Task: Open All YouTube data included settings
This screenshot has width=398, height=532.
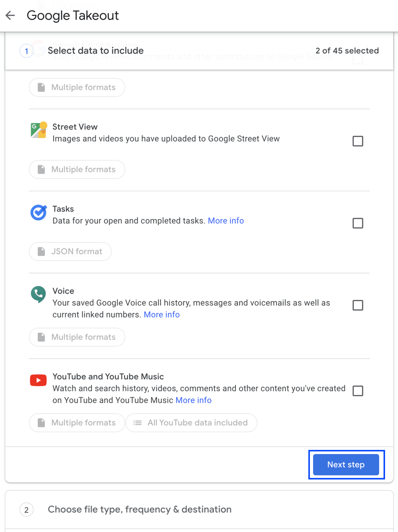Action: [x=191, y=423]
